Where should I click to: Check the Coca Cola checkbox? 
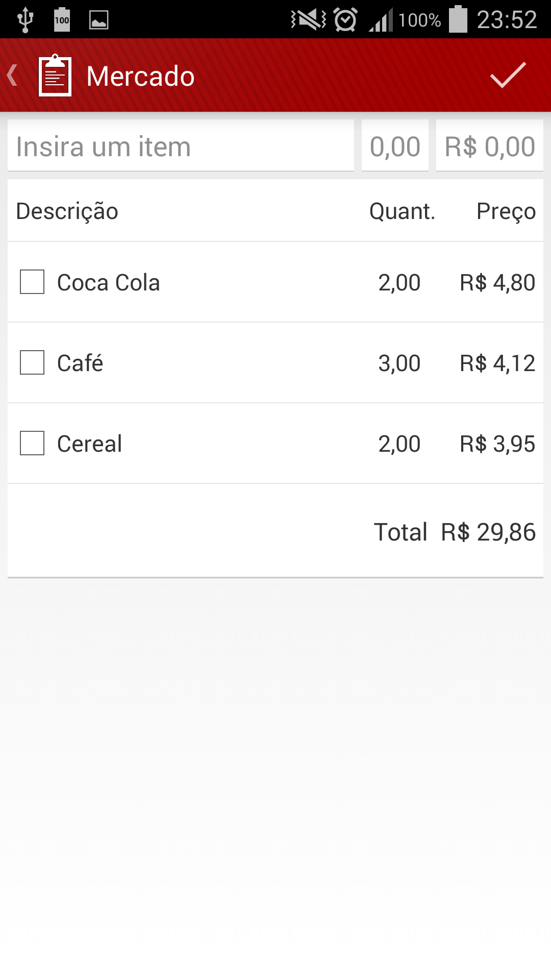[x=32, y=282]
